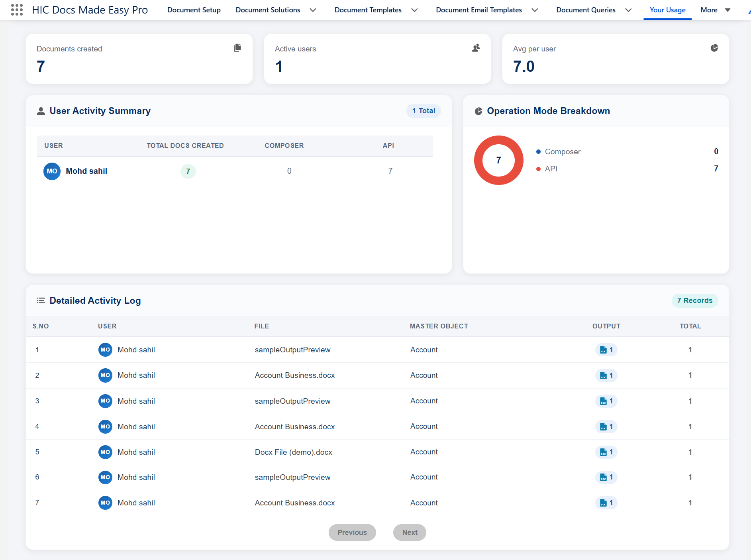Click the 7 Records badge
This screenshot has height=560, width=751.
[x=695, y=301]
